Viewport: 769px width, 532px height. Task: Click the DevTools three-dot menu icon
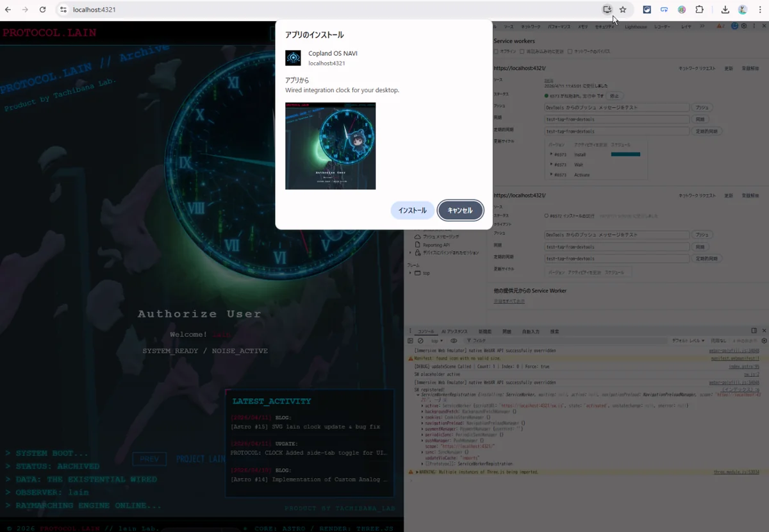coord(754,26)
